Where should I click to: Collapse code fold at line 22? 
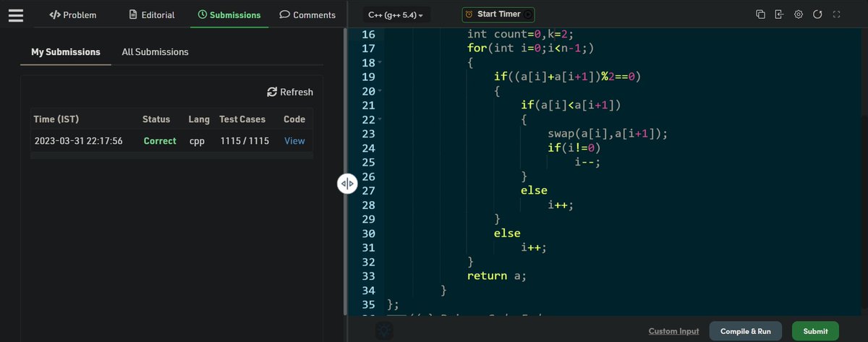379,119
